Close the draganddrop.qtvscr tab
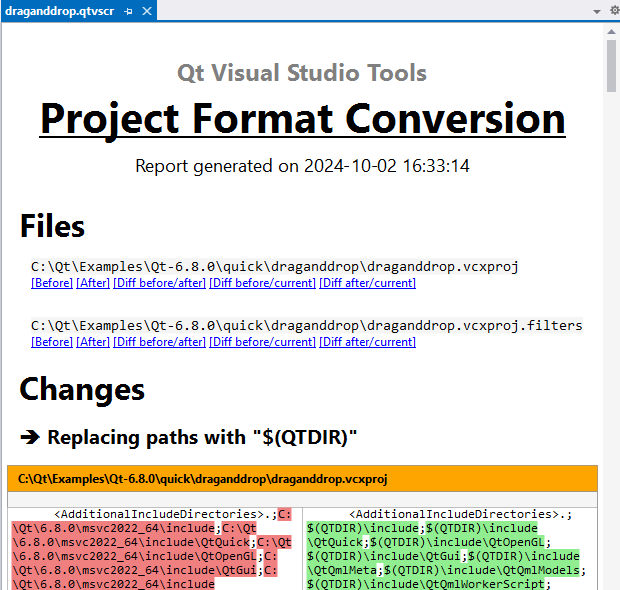620x590 pixels. pyautogui.click(x=147, y=11)
